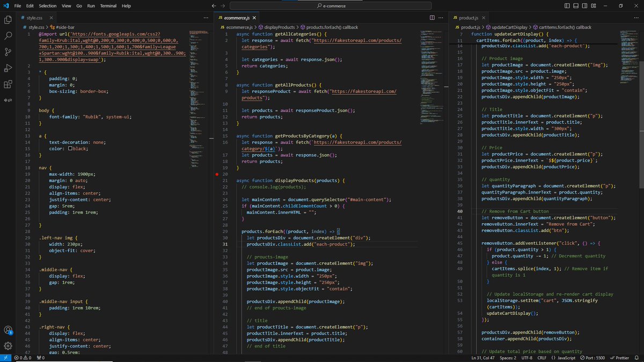Open the remote window indicator
The image size is (644, 362).
click(x=5, y=358)
